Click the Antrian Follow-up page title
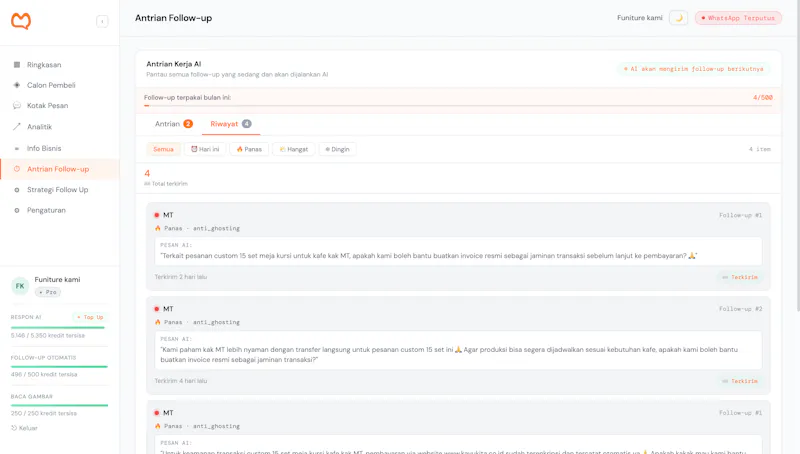The height and width of the screenshot is (454, 800). [173, 18]
